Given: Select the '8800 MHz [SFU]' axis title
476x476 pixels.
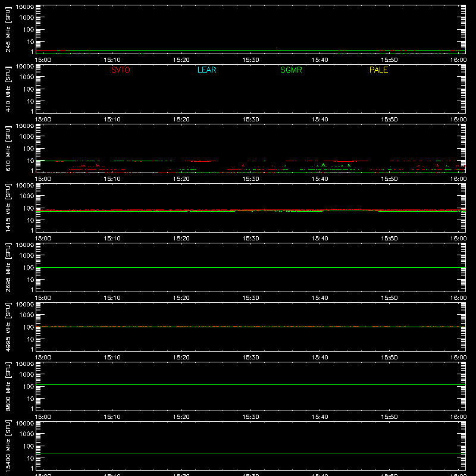Looking at the screenshot, I should point(8,387).
